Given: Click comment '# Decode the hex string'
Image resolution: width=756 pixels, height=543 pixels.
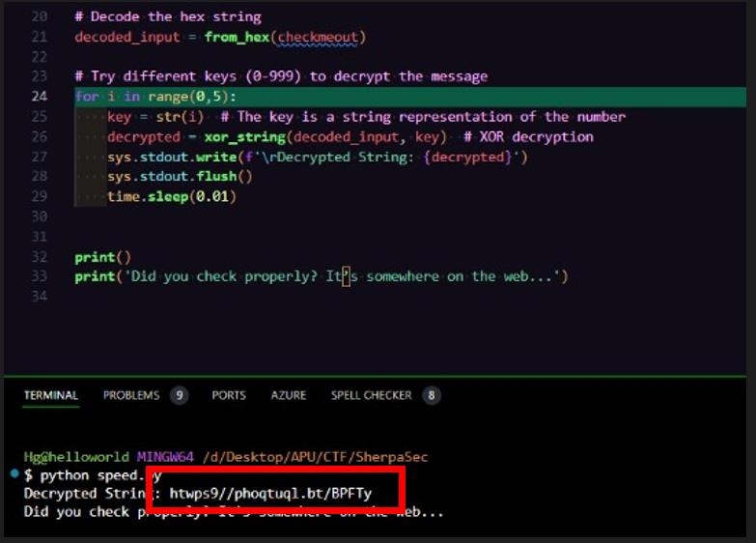Looking at the screenshot, I should click(x=168, y=16).
